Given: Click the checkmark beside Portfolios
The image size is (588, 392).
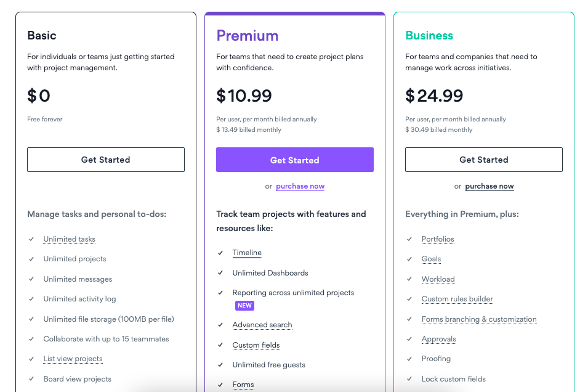Looking at the screenshot, I should [409, 239].
